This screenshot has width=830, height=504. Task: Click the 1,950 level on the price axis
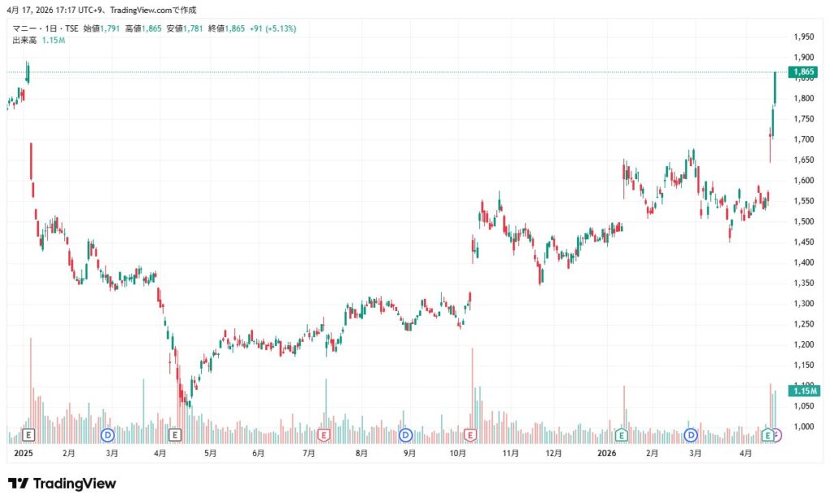pyautogui.click(x=803, y=37)
